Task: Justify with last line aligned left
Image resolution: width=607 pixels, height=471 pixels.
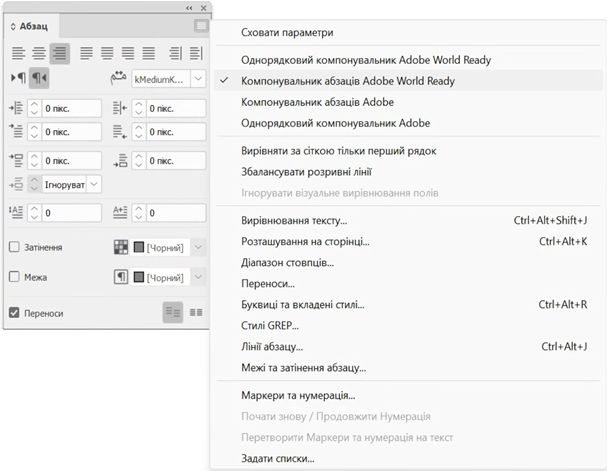Action: (86, 53)
